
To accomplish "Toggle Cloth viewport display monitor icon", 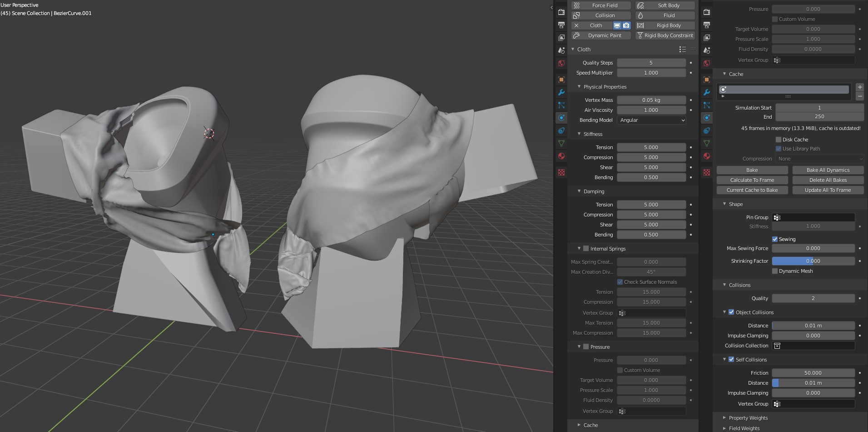I will point(617,25).
